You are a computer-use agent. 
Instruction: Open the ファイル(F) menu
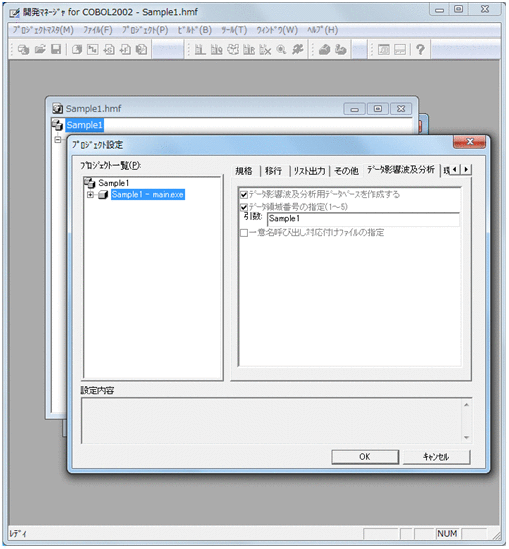98,30
